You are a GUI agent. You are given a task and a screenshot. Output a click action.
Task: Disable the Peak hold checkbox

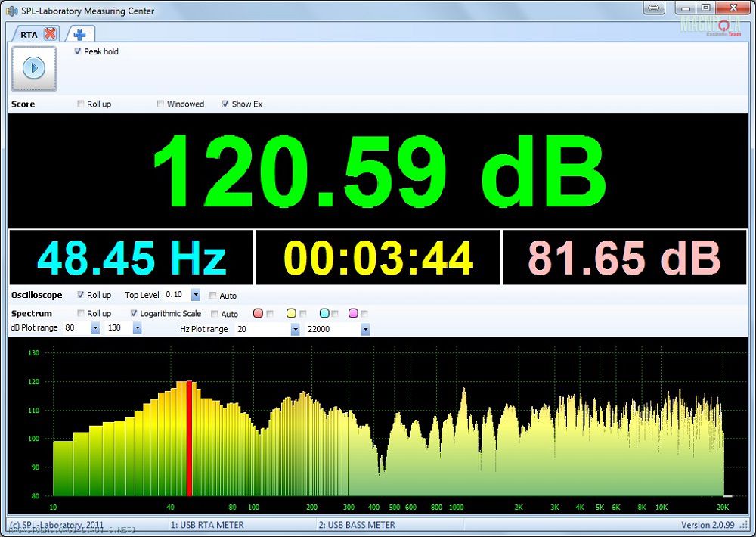(78, 51)
